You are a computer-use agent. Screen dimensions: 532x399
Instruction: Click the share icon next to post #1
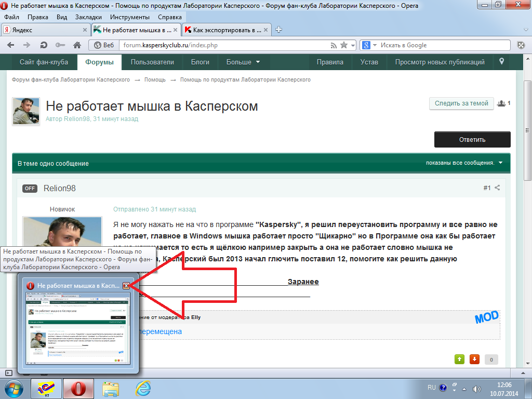pos(497,188)
